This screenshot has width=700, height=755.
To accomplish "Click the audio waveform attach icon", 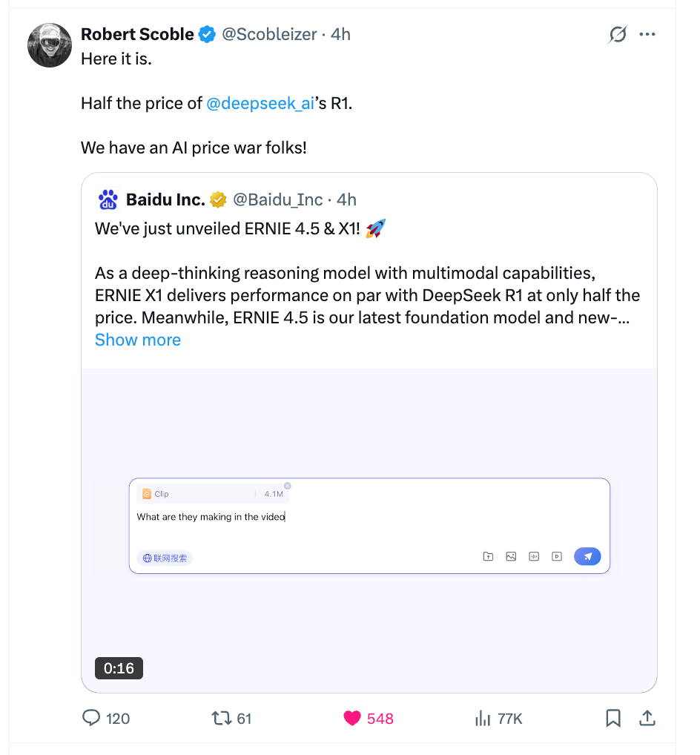I will 534,556.
